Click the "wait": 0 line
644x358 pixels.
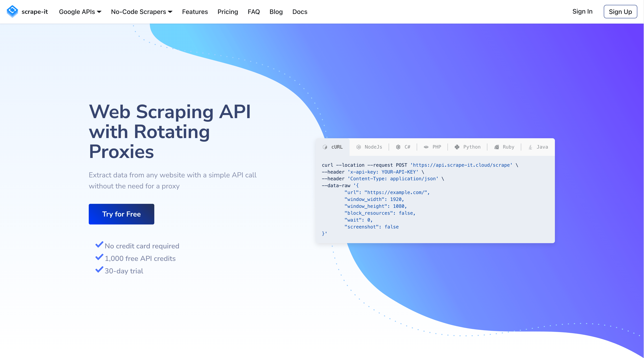tap(359, 220)
